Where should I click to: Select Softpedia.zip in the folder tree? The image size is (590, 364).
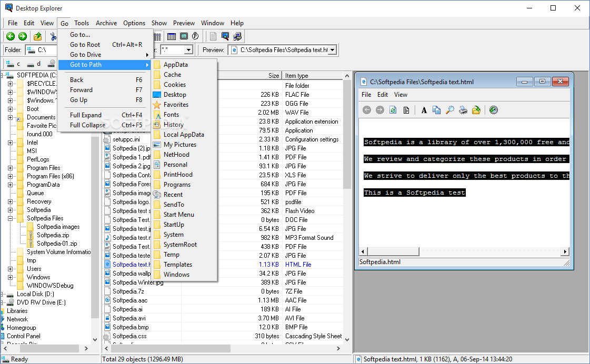pos(53,235)
